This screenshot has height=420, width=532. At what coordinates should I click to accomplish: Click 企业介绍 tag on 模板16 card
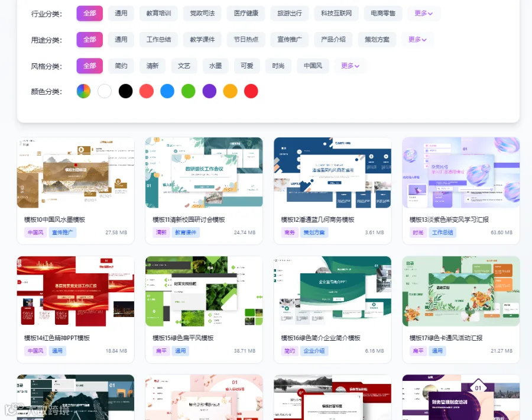(314, 351)
